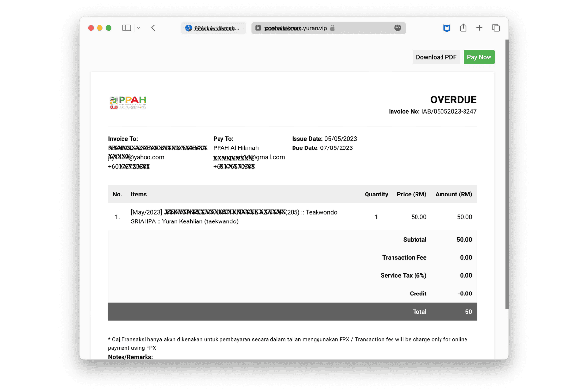Go back to the previous page
This screenshot has width=588, height=392.
pos(153,28)
